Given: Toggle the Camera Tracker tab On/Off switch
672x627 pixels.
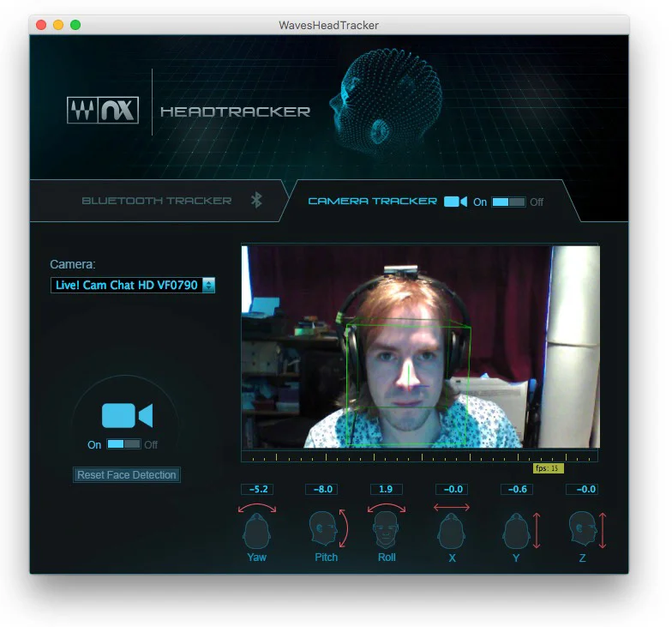Looking at the screenshot, I should coord(508,202).
